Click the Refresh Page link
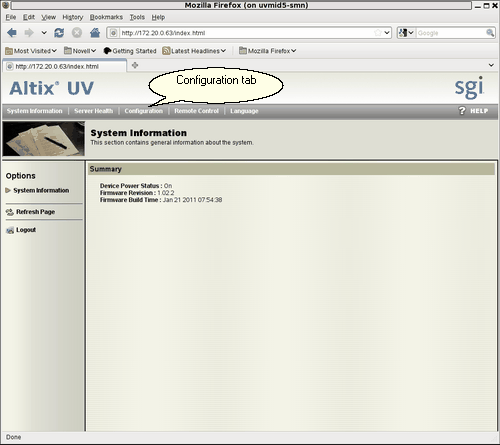 (36, 212)
